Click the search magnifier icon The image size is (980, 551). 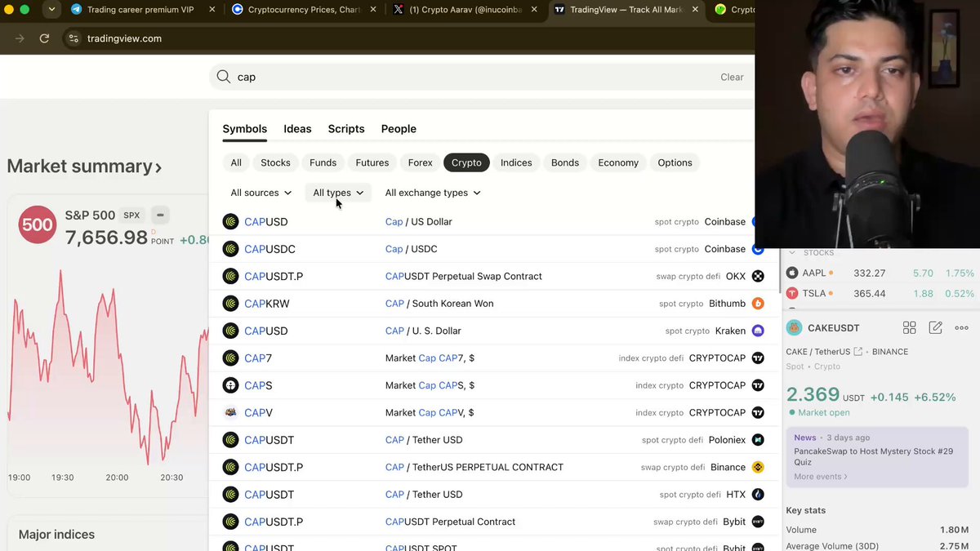[224, 77]
